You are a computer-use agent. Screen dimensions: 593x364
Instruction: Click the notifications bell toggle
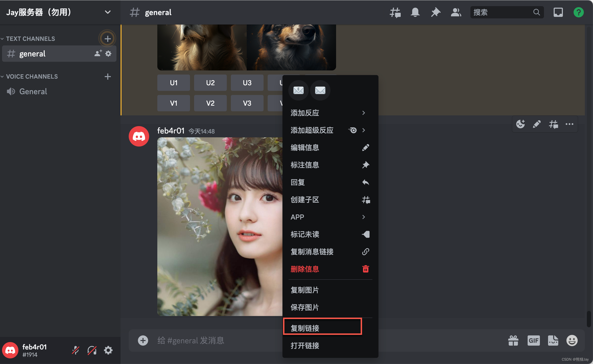coord(415,12)
